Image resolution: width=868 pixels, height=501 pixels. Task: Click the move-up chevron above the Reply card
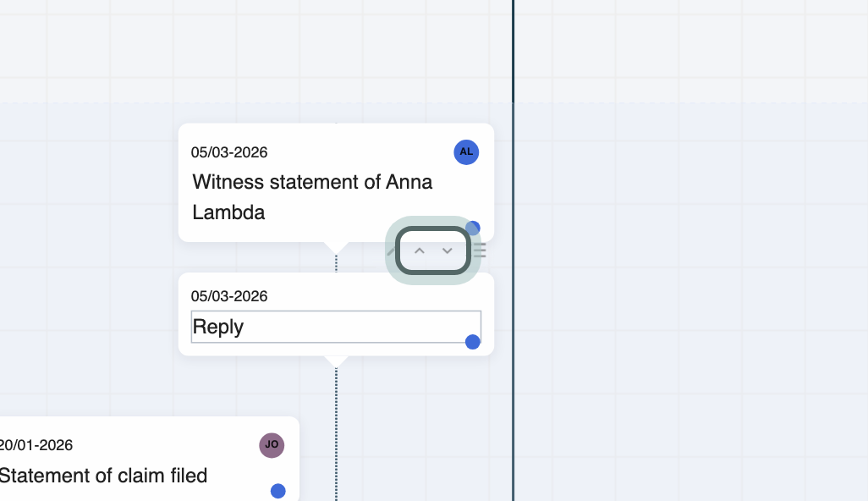point(420,250)
